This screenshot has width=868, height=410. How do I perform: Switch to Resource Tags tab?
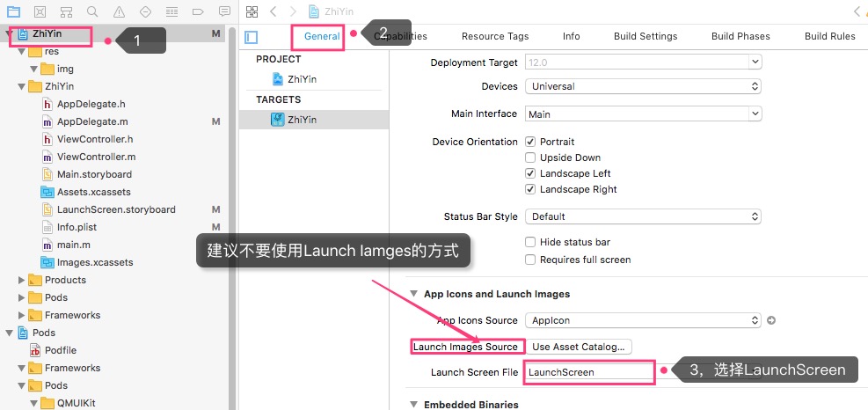pyautogui.click(x=495, y=36)
